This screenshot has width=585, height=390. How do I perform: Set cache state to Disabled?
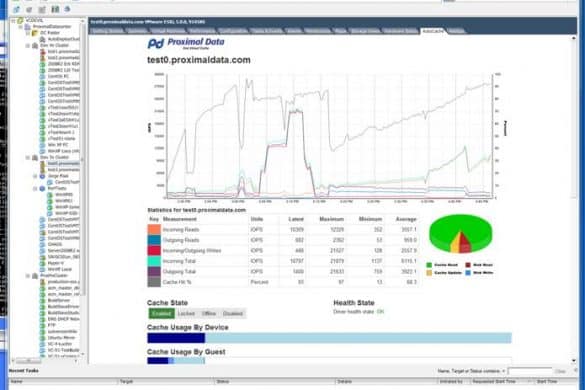pos(233,313)
